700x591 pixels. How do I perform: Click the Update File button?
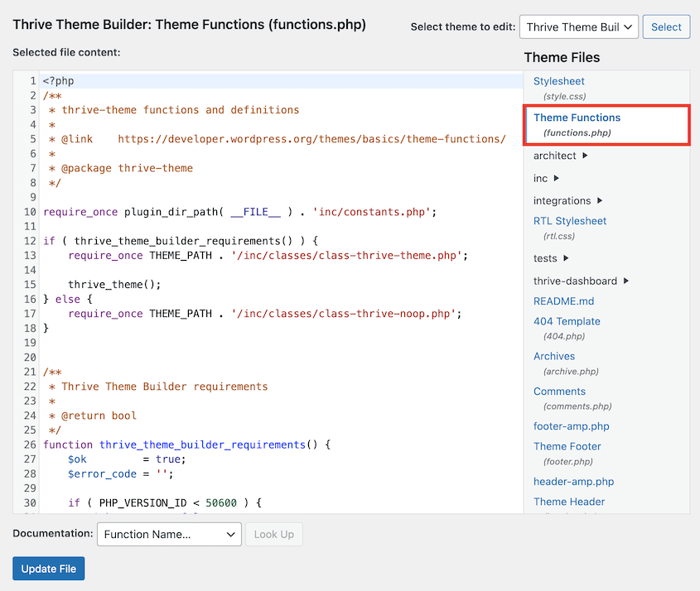click(x=49, y=569)
